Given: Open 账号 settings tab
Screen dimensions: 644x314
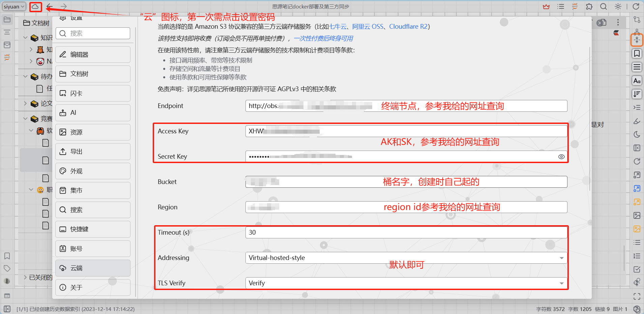Looking at the screenshot, I should (93, 249).
